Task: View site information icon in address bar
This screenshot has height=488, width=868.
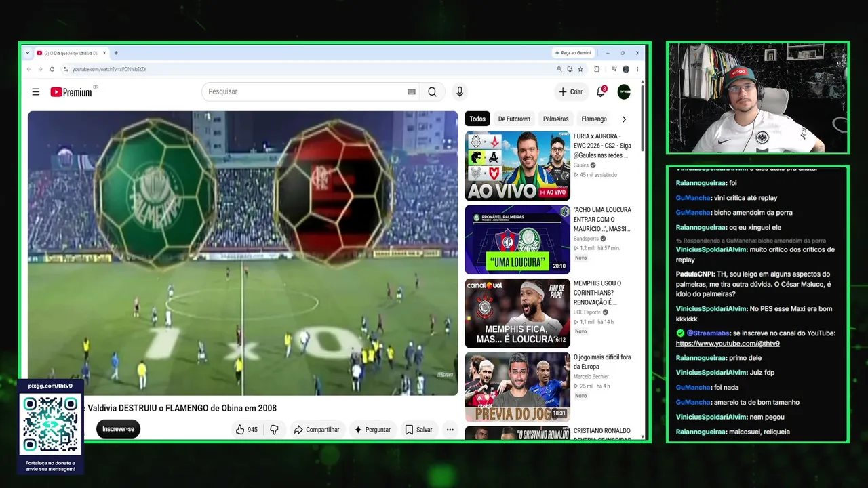Action: pyautogui.click(x=66, y=69)
